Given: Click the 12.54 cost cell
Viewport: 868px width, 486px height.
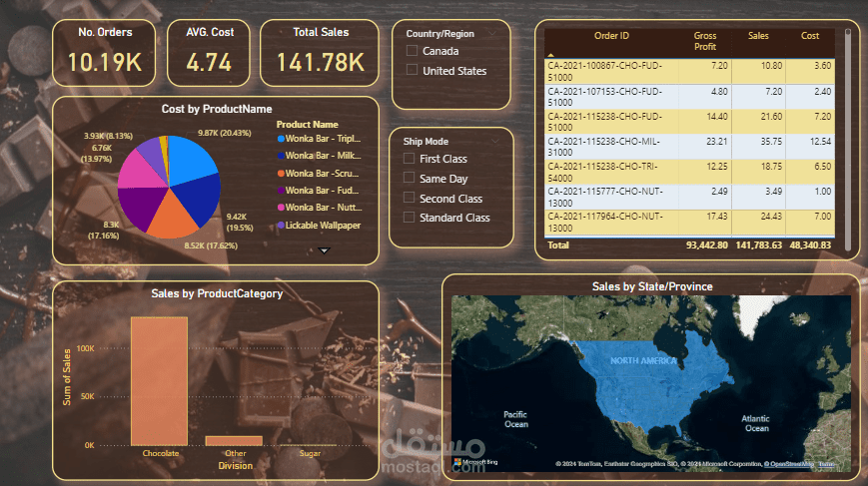Looking at the screenshot, I should pos(820,142).
